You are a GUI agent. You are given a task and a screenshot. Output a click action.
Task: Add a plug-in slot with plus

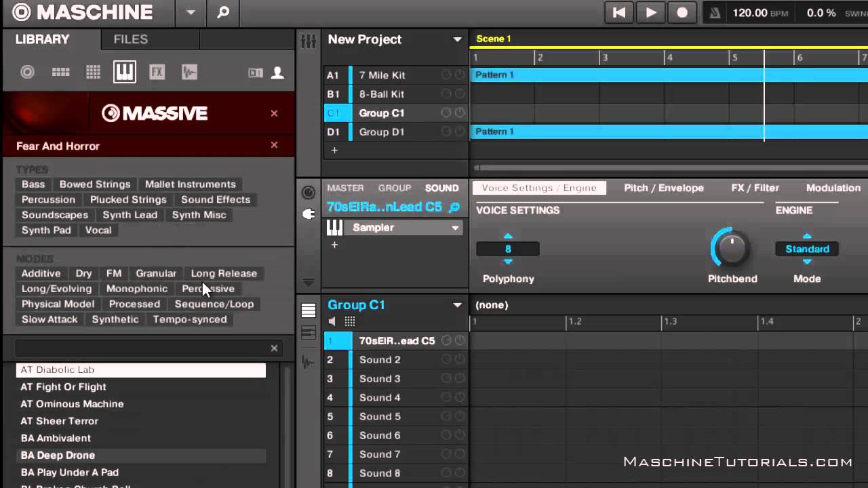point(334,245)
